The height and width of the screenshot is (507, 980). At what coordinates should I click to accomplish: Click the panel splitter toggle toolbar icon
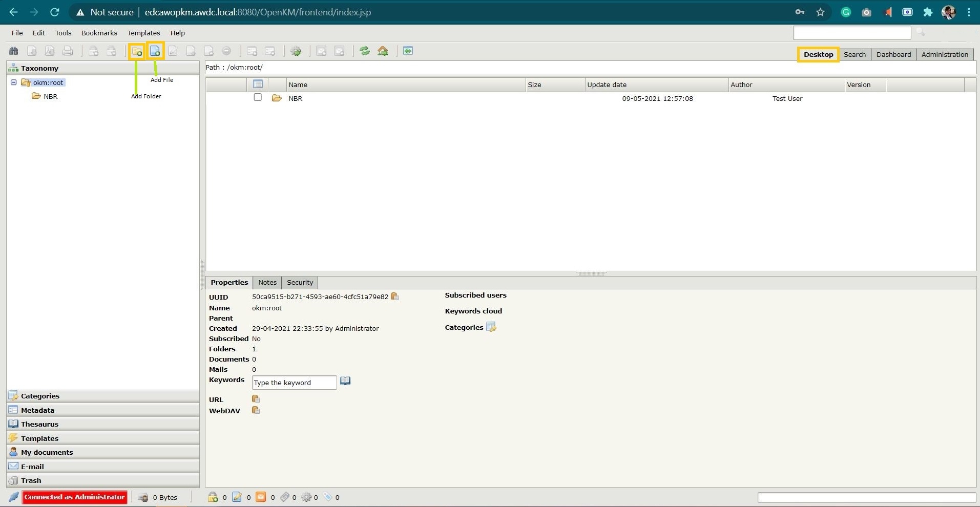408,51
